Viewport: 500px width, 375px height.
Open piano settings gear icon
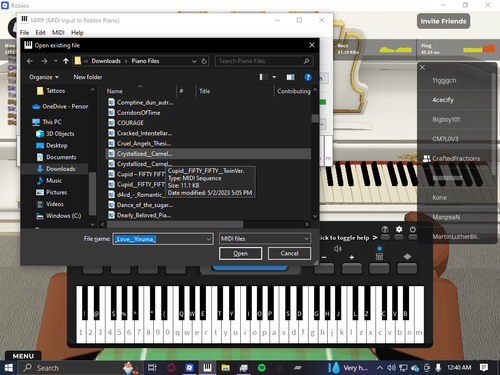pos(399,229)
